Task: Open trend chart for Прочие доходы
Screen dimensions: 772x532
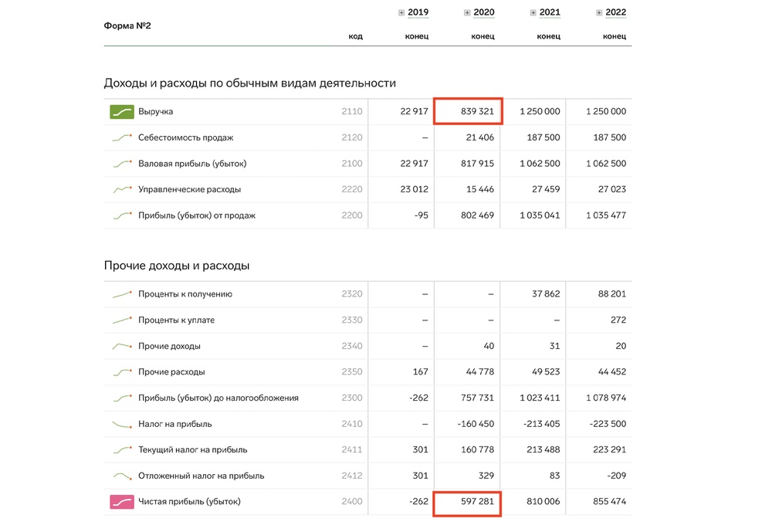Action: [122, 346]
